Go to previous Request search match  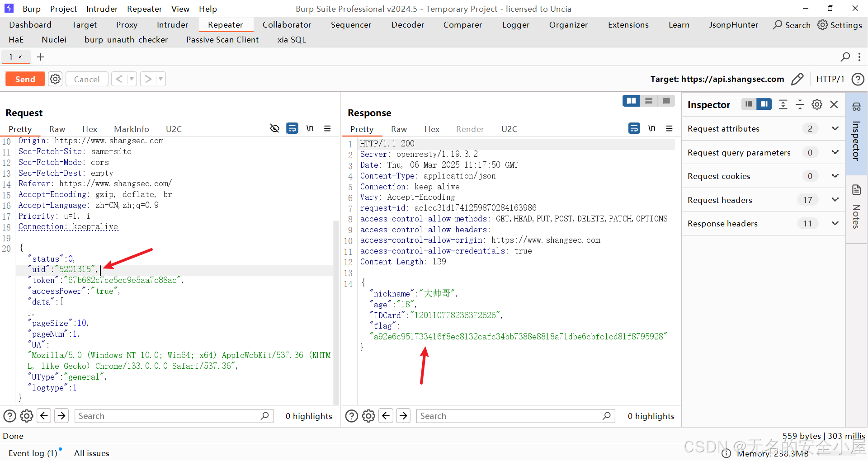44,415
